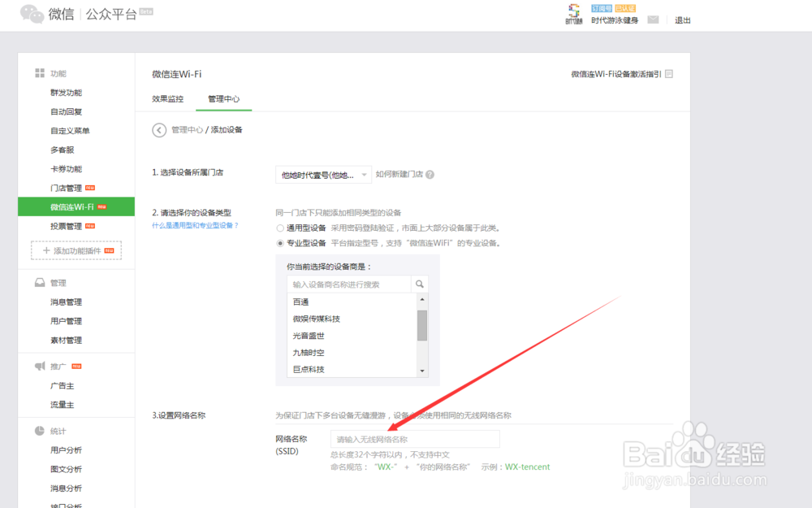Screen dimensions: 812x508
Task: Open 消息分析 in sidebar
Action: click(67, 488)
